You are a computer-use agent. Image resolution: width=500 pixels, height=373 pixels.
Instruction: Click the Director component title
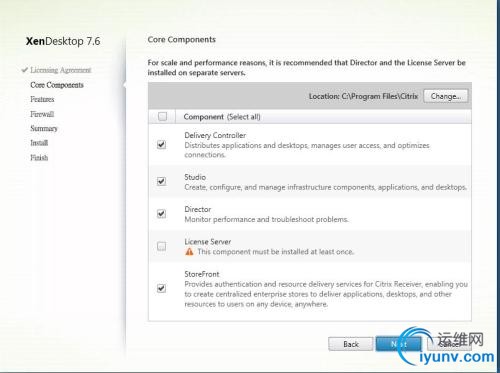click(198, 209)
